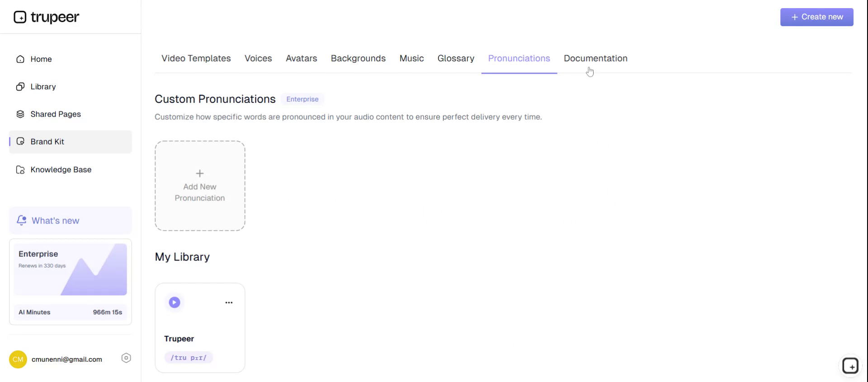The height and width of the screenshot is (382, 868).
Task: Add a new pronunciation
Action: pyautogui.click(x=200, y=186)
